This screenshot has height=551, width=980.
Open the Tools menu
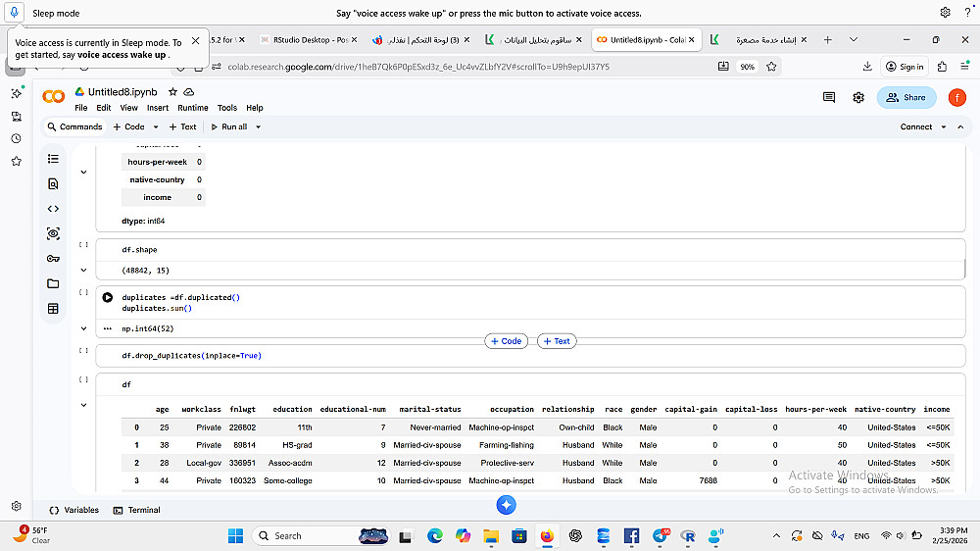[227, 108]
